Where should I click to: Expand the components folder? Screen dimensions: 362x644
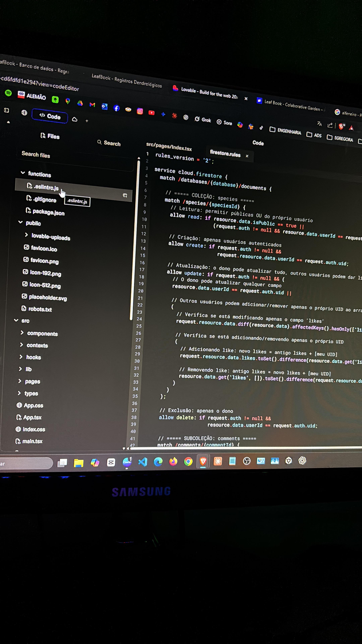39,333
